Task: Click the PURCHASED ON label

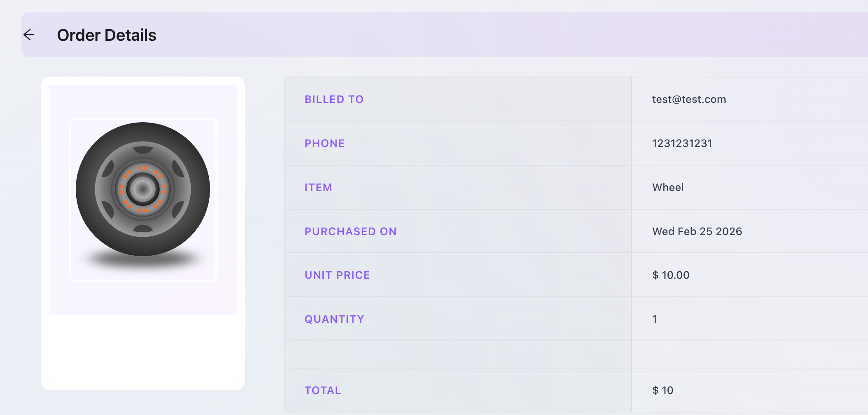Action: point(350,231)
